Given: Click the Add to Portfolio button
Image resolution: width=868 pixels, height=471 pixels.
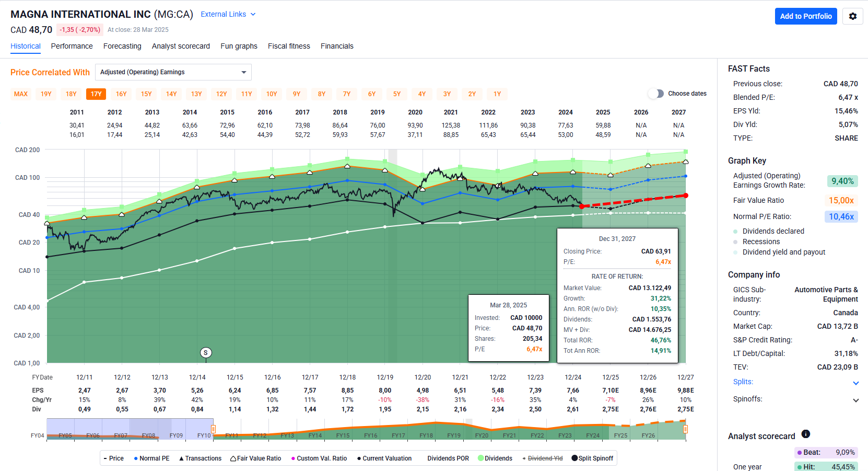Looking at the screenshot, I should click(806, 16).
